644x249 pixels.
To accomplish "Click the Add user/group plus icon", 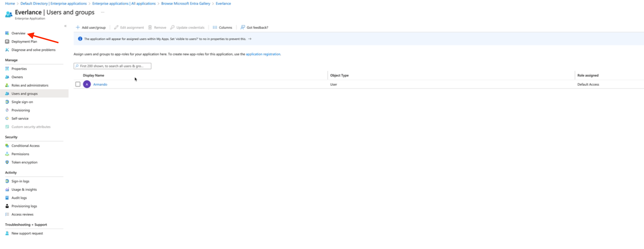I will (x=78, y=27).
